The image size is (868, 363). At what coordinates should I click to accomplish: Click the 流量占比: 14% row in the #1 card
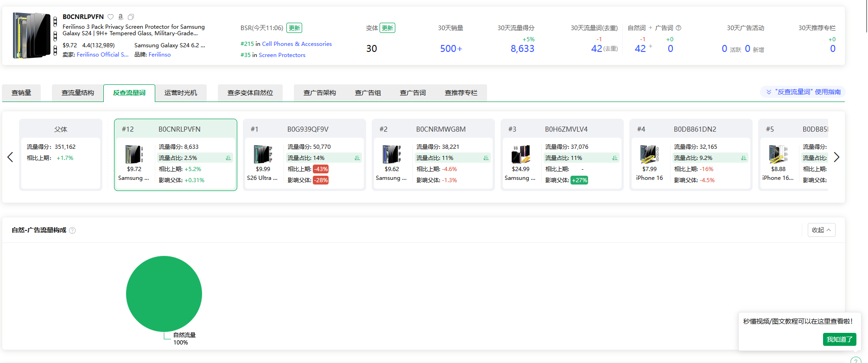click(x=324, y=158)
